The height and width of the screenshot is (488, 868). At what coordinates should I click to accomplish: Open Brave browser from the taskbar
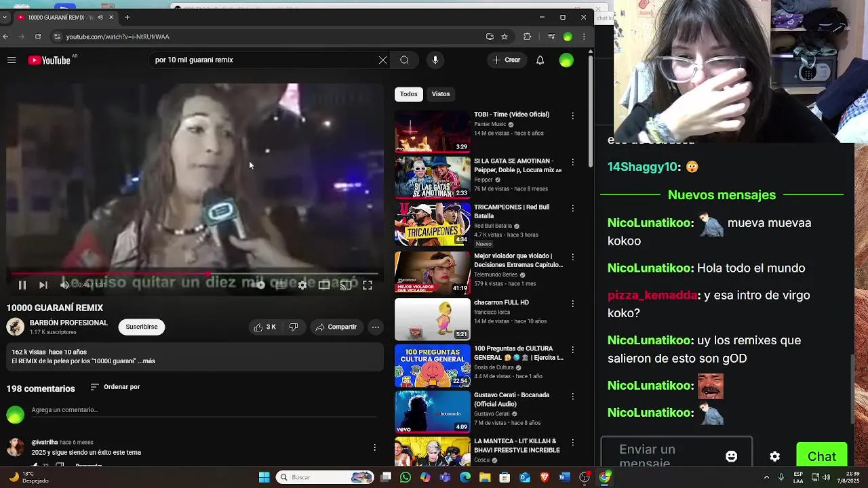coord(545,477)
